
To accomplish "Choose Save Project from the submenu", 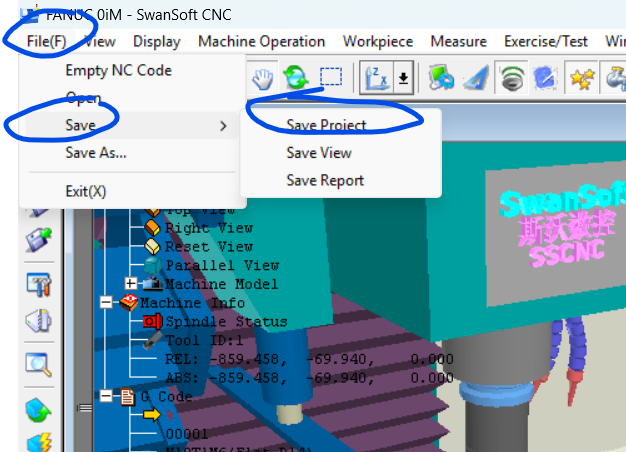I will click(326, 125).
